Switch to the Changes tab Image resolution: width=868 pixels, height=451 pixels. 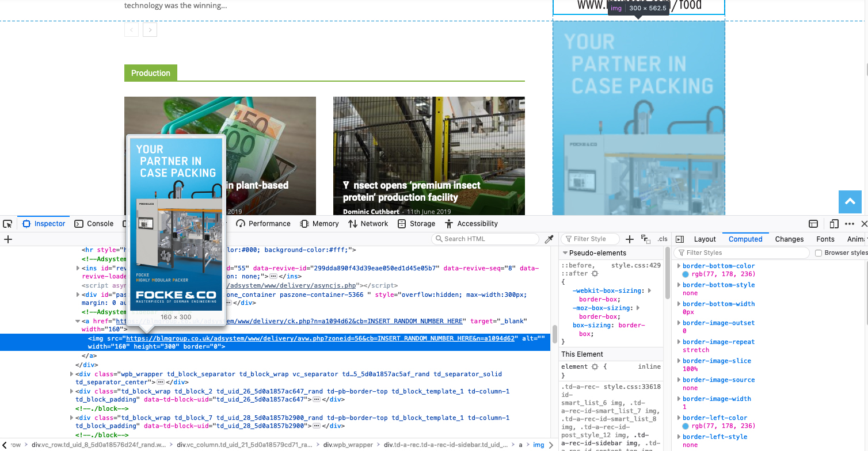pyautogui.click(x=789, y=239)
